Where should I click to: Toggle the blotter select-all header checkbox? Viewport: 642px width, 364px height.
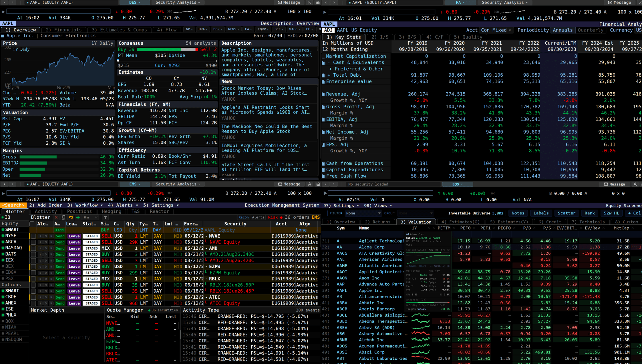click(x=32, y=224)
